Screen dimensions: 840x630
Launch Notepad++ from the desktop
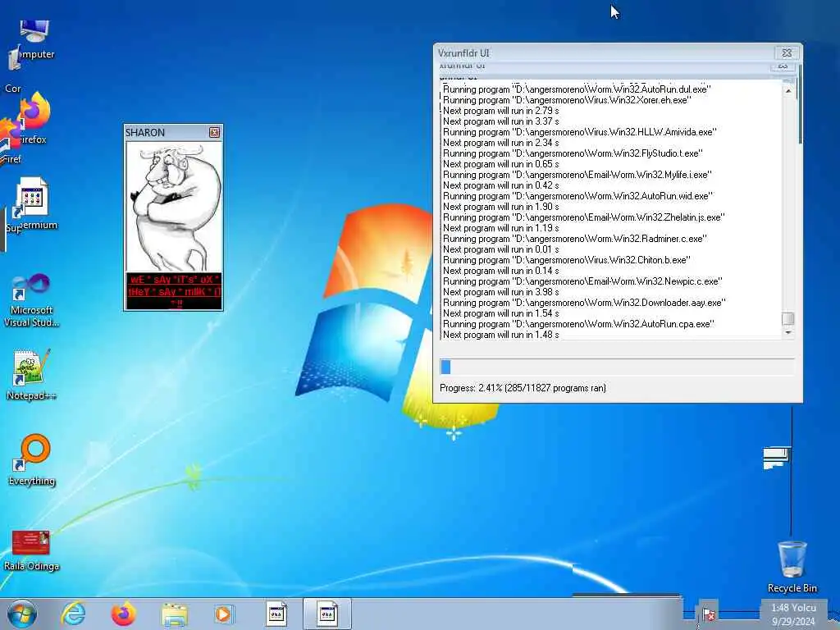tap(31, 375)
